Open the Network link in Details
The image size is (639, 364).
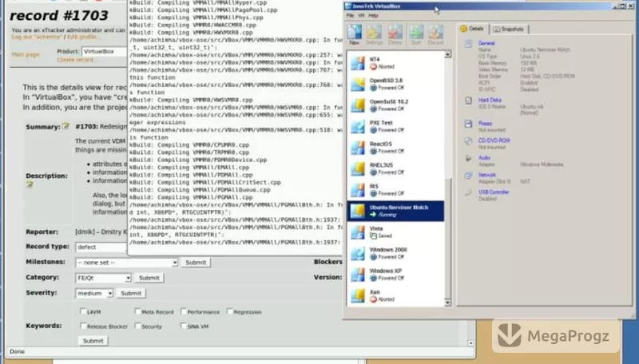(x=487, y=175)
